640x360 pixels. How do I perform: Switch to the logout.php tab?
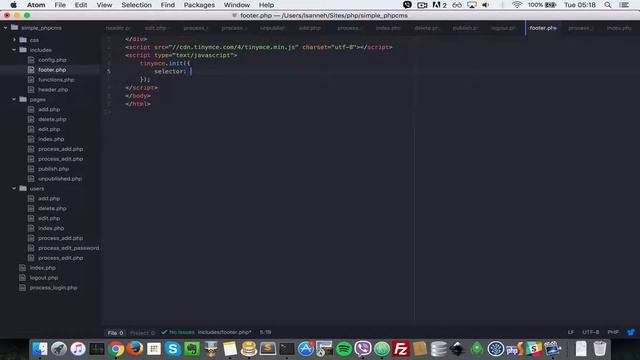[x=503, y=28]
